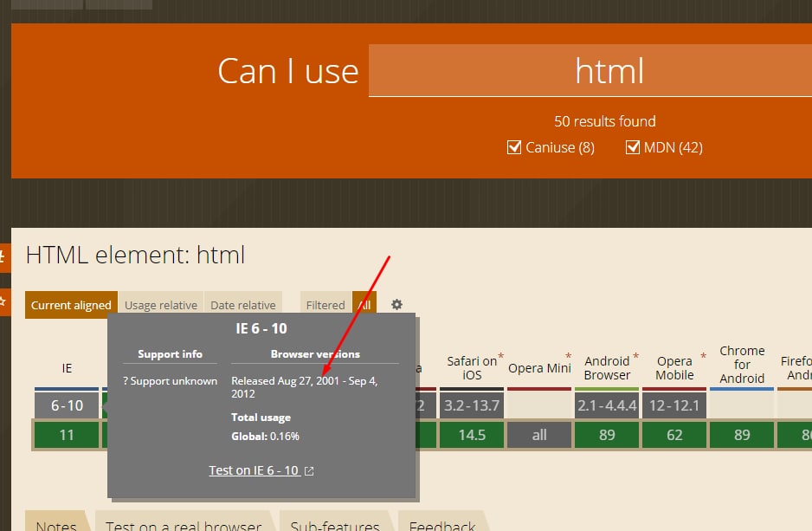
Task: Click the IE browser column header
Action: [x=67, y=368]
